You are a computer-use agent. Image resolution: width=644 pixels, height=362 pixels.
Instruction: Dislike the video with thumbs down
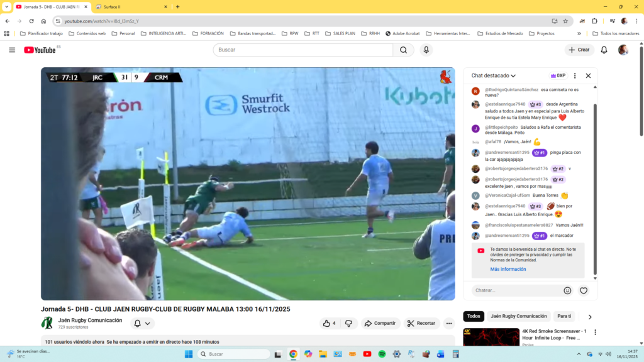tap(349, 323)
